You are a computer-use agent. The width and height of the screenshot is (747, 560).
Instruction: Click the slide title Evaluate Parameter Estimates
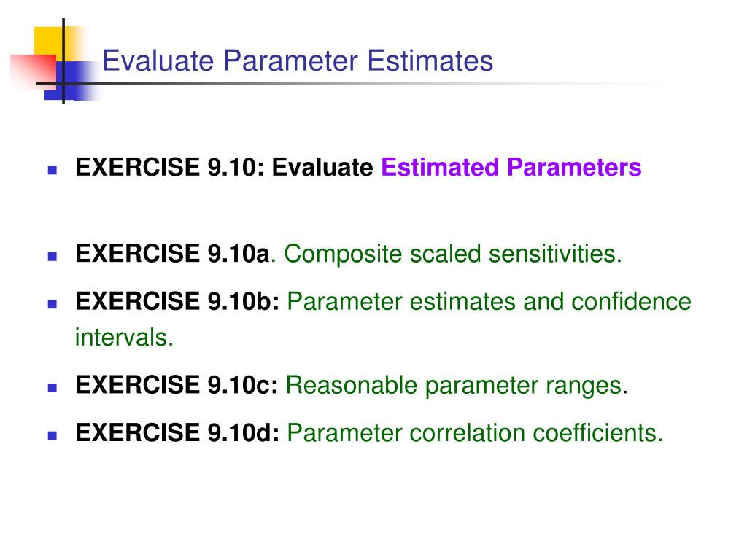pyautogui.click(x=298, y=61)
